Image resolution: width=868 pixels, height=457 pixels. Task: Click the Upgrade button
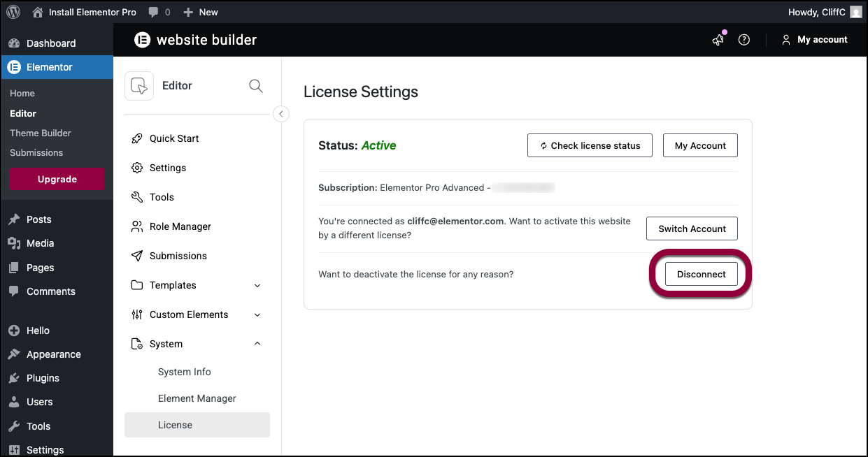coord(57,179)
